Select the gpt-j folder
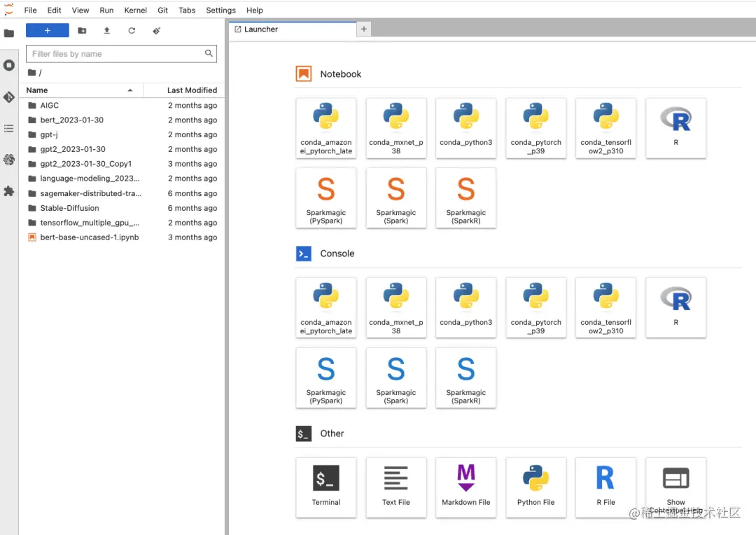The image size is (756, 535). pos(122,134)
